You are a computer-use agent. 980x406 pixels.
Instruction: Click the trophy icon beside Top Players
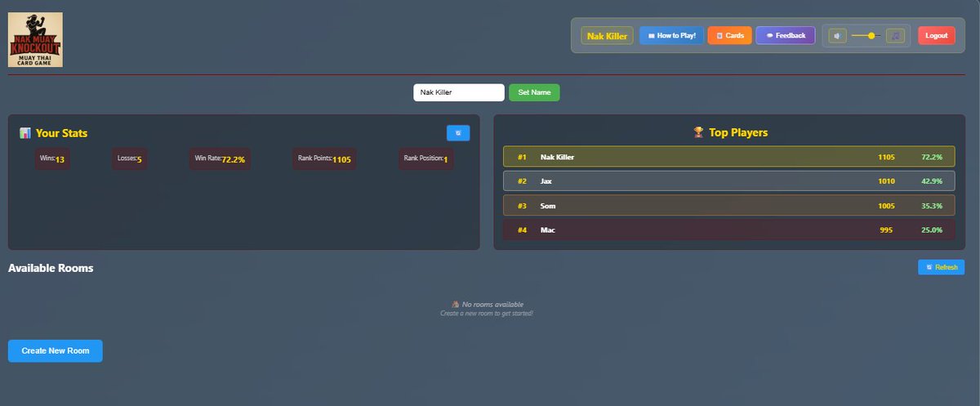click(698, 132)
